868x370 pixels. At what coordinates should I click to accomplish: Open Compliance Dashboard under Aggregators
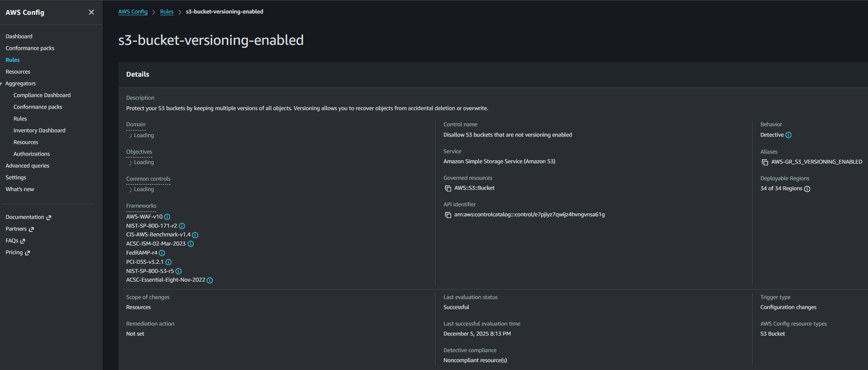click(x=42, y=95)
